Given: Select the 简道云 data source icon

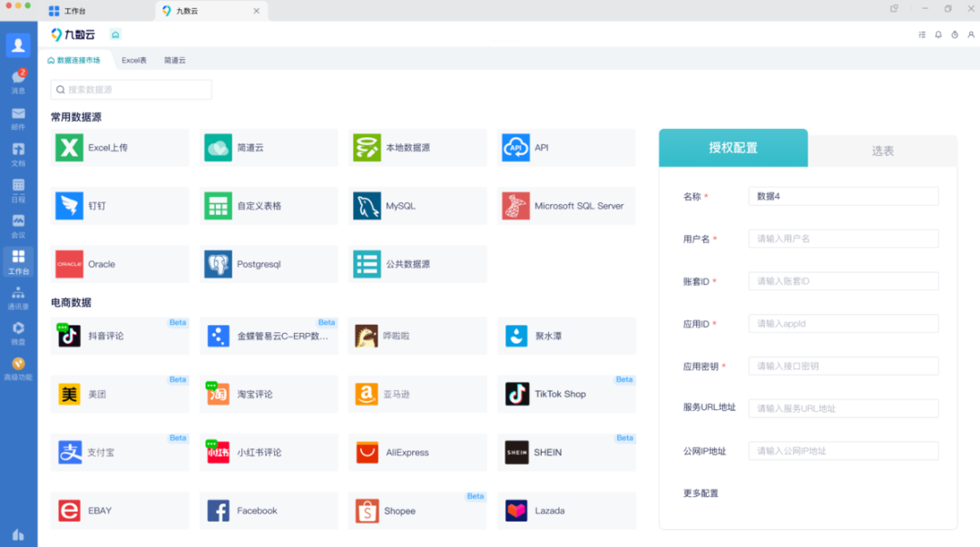Looking at the screenshot, I should (218, 148).
